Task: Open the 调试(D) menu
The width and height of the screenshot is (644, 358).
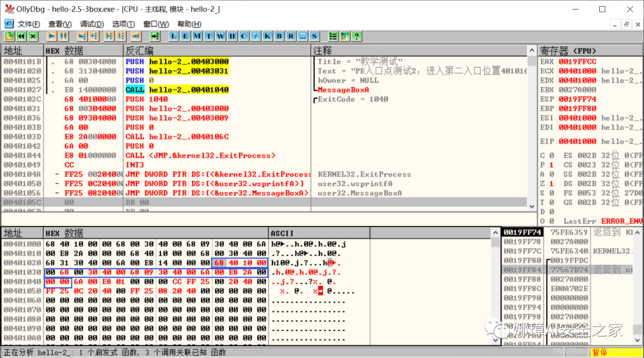Action: (92, 24)
